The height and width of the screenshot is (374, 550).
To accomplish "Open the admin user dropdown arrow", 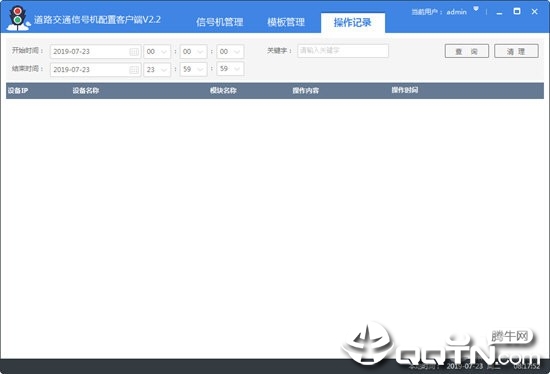I will point(476,9).
